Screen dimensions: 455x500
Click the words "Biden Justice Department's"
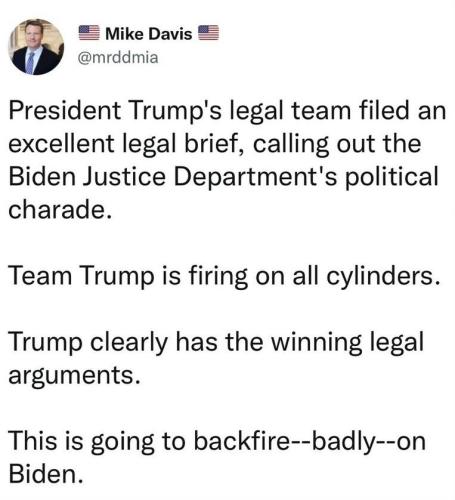[x=172, y=177]
